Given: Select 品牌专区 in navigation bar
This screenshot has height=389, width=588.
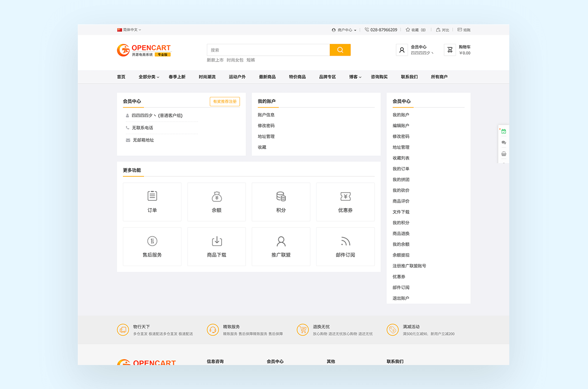Looking at the screenshot, I should [x=327, y=77].
